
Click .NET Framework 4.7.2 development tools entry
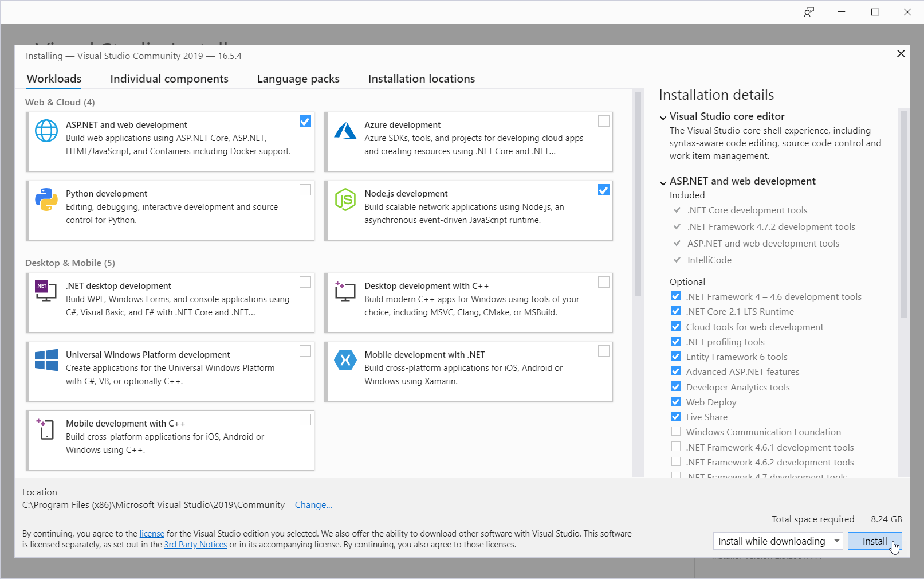click(771, 227)
